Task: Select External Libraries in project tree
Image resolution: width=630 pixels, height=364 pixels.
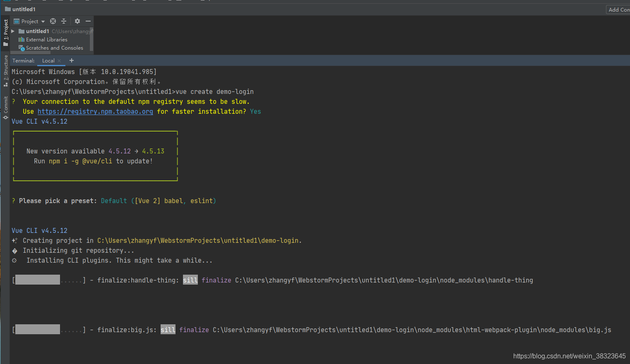Action: [x=46, y=40]
